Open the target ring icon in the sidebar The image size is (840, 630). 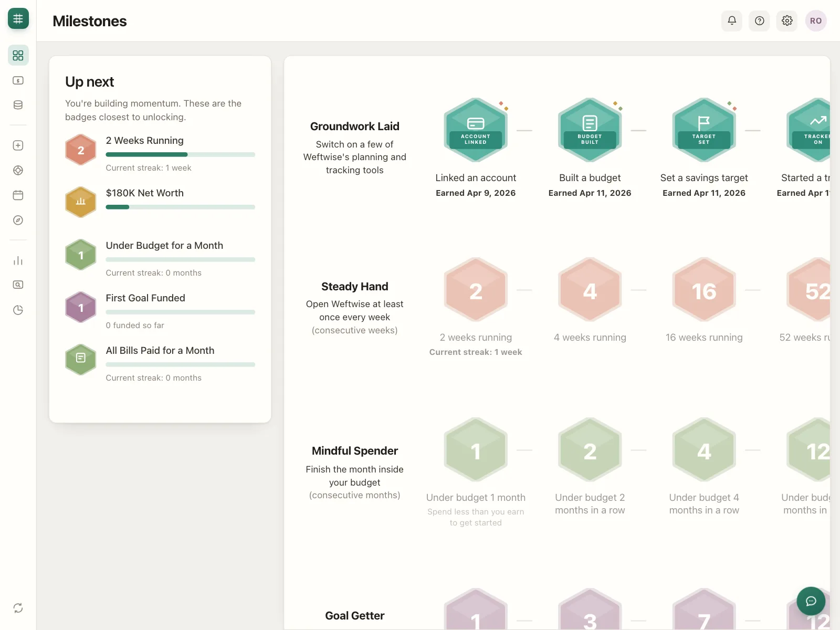(x=18, y=170)
